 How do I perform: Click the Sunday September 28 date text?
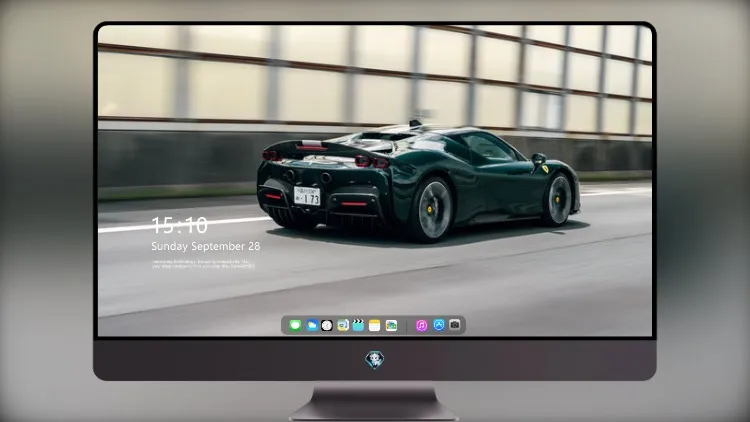tap(206, 246)
